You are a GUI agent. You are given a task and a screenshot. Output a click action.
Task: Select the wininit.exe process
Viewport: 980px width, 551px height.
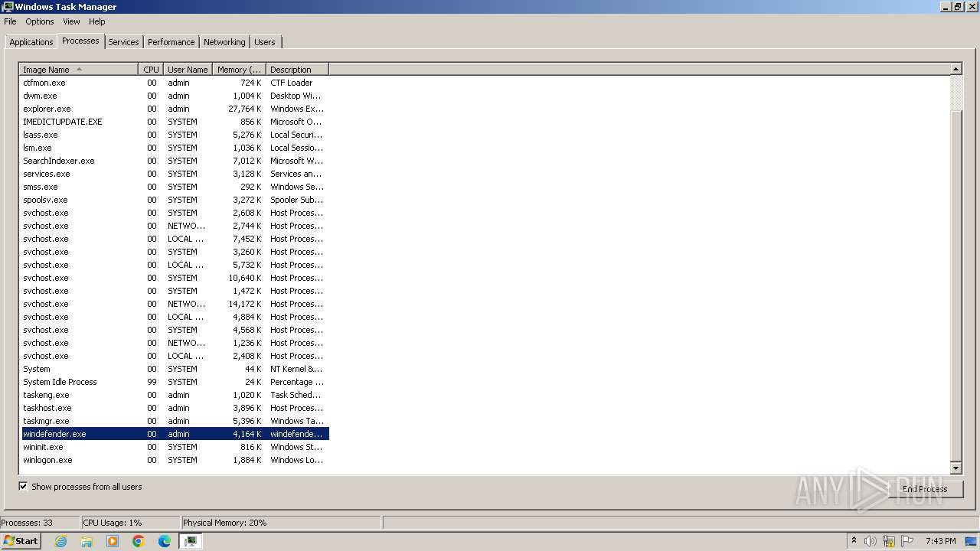pyautogui.click(x=175, y=447)
